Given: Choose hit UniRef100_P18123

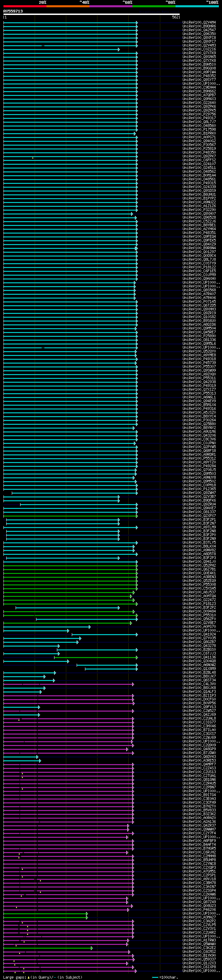Looking at the screenshot, I should click(199, 604).
